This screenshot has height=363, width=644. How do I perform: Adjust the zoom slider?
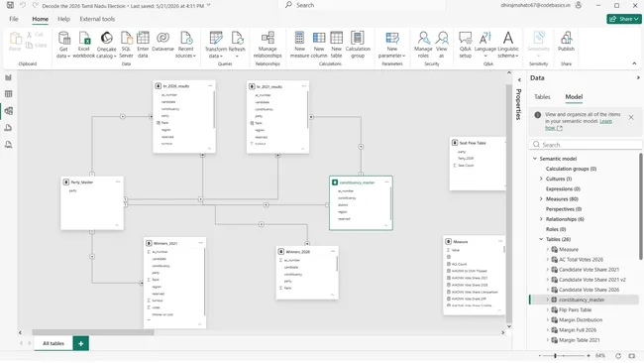point(555,356)
